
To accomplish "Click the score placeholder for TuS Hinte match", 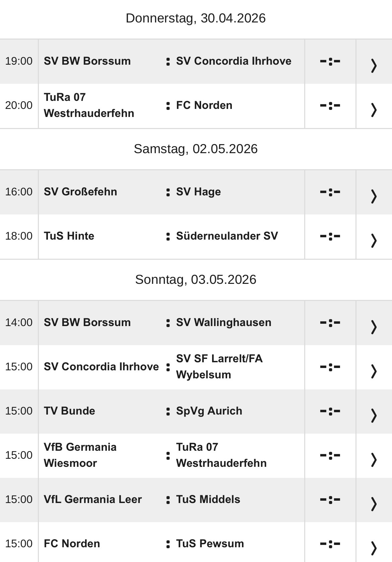I will tap(330, 236).
